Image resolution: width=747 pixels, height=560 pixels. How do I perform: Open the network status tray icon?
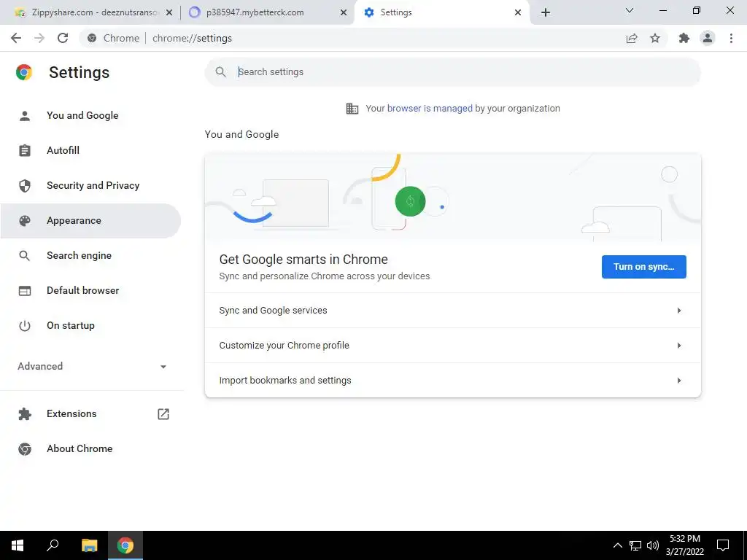coord(635,545)
